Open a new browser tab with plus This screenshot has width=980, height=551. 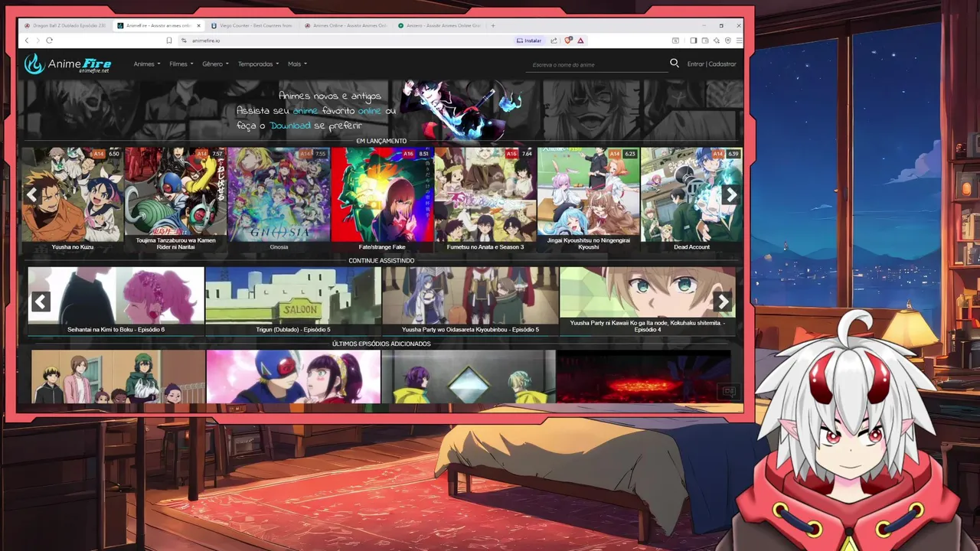click(492, 25)
